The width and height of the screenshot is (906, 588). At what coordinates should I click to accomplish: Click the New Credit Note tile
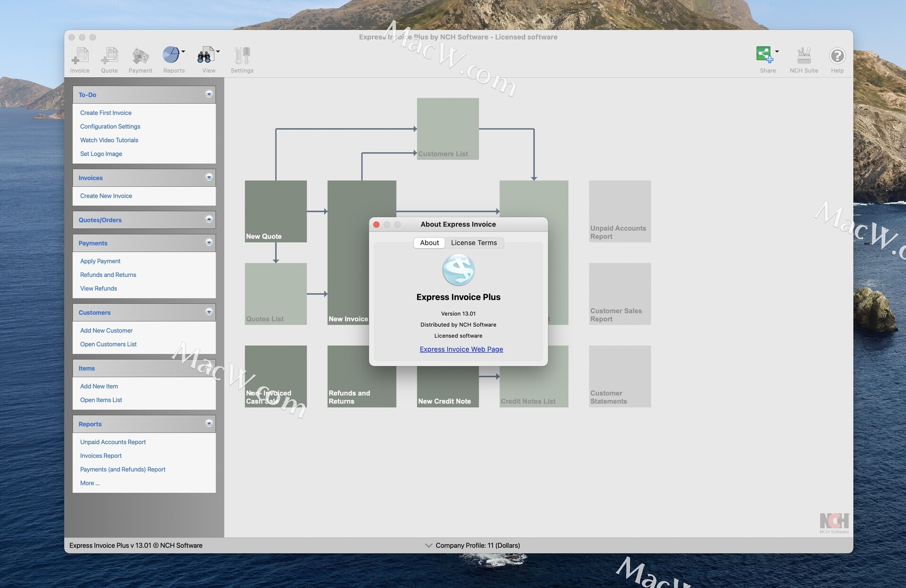pos(448,387)
